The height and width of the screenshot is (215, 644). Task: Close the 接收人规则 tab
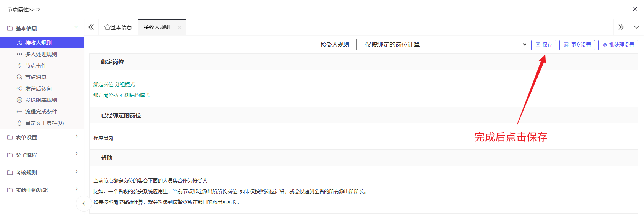pos(180,27)
